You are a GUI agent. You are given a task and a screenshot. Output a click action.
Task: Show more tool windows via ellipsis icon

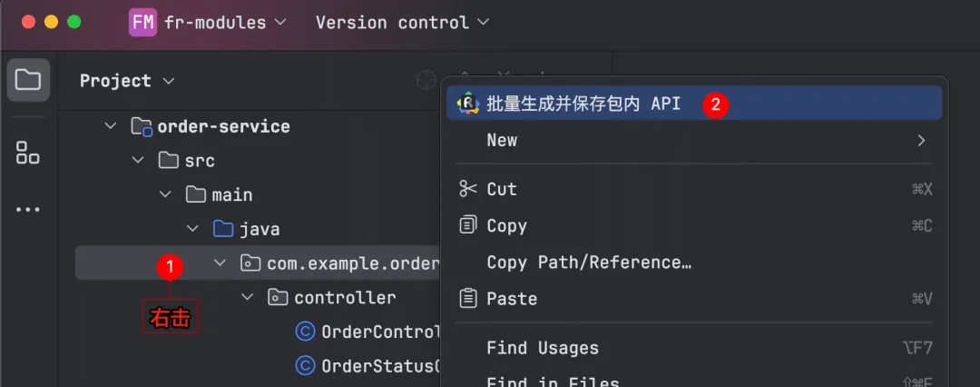tap(28, 209)
